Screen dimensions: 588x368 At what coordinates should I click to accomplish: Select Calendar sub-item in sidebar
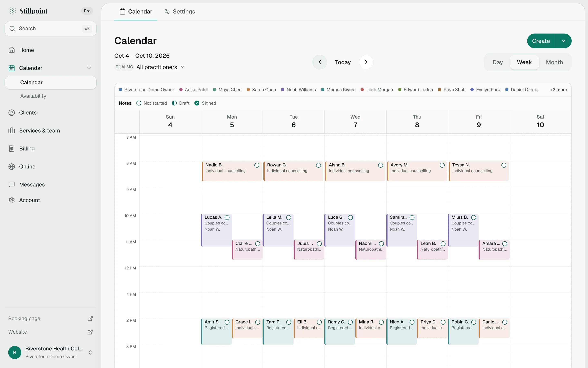pos(51,83)
